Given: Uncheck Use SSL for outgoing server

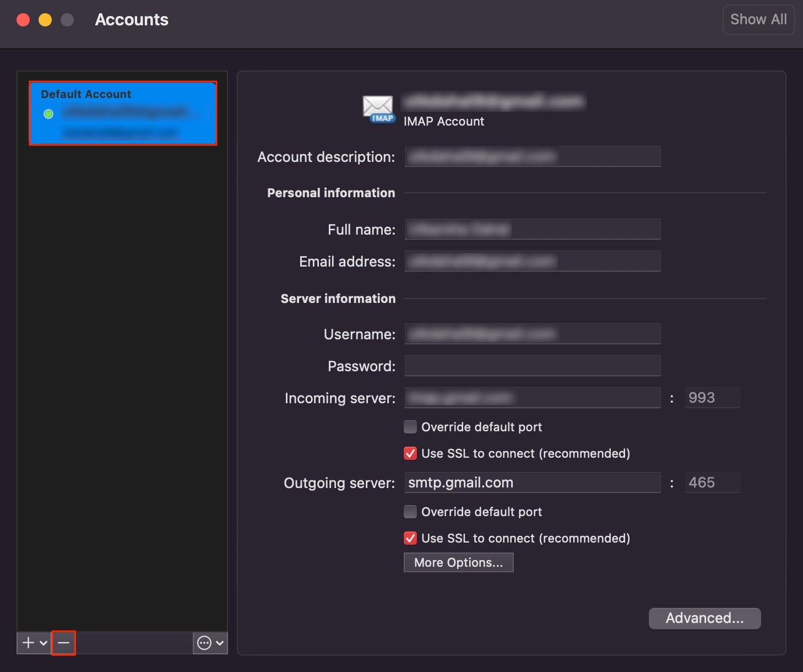Looking at the screenshot, I should click(x=410, y=538).
